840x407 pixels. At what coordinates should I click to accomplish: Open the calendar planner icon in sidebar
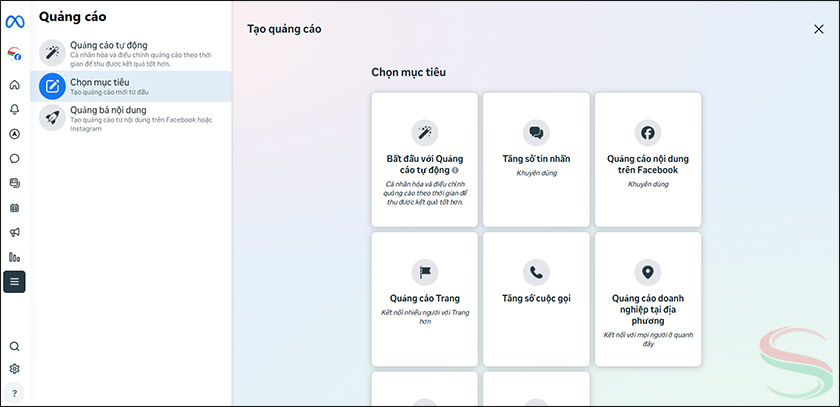point(14,208)
